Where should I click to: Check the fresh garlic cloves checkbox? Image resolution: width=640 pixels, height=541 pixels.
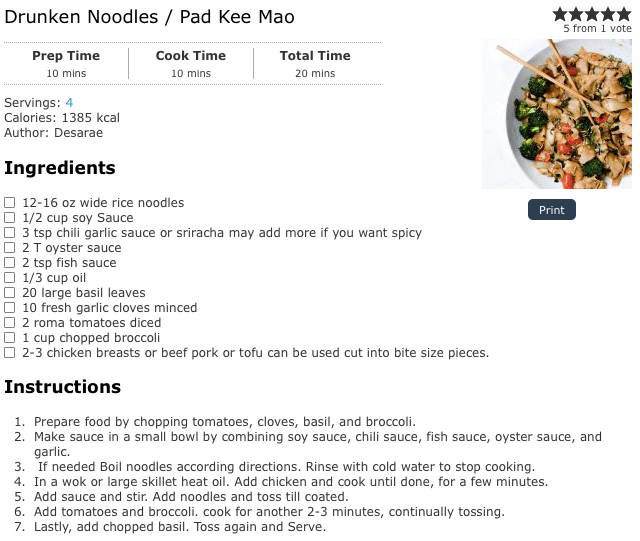click(x=10, y=308)
